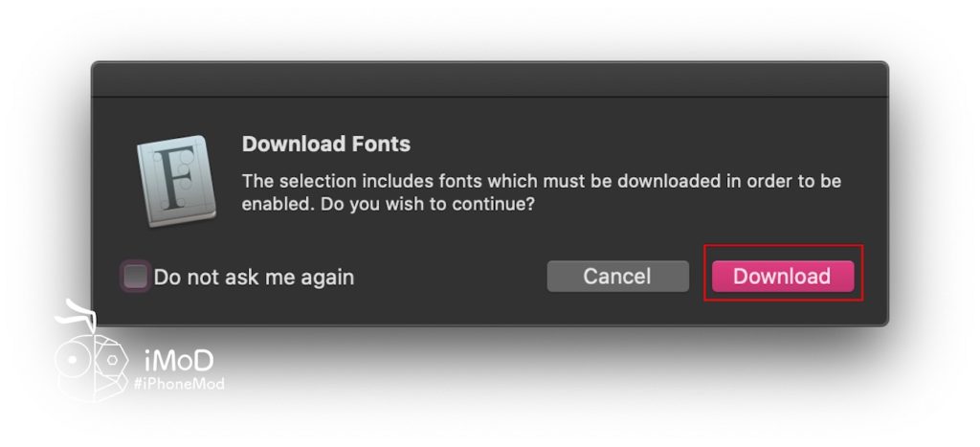The height and width of the screenshot is (447, 980).
Task: Toggle the "Do not ask me again" checkbox
Action: click(136, 277)
